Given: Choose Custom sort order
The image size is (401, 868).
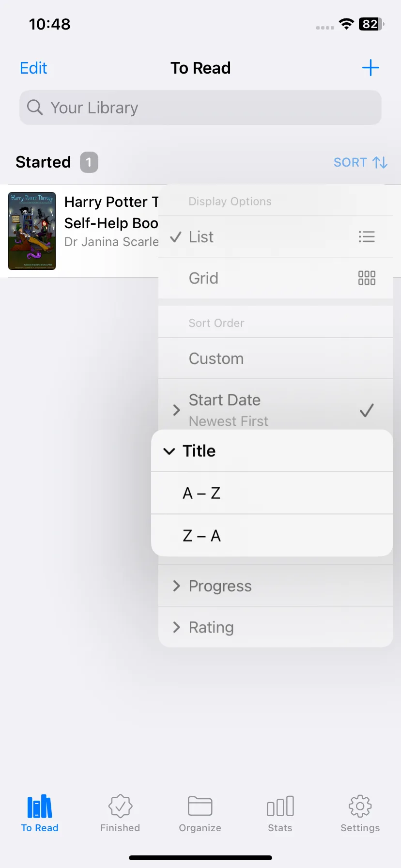Looking at the screenshot, I should pos(276,358).
